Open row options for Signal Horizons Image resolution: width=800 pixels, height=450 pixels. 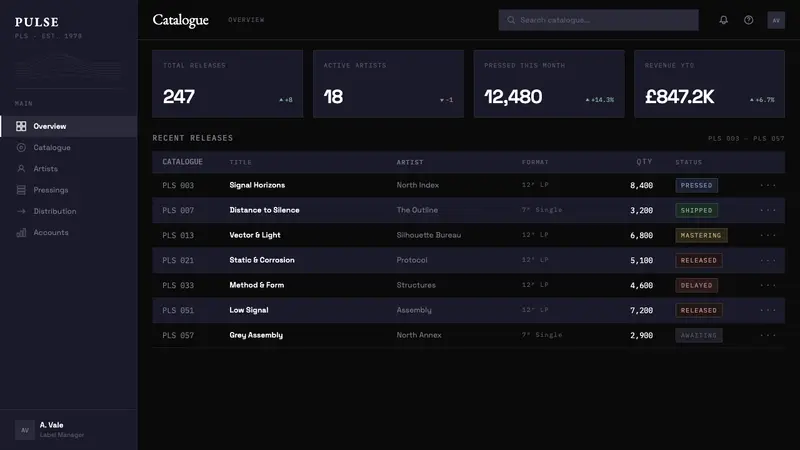(x=768, y=185)
